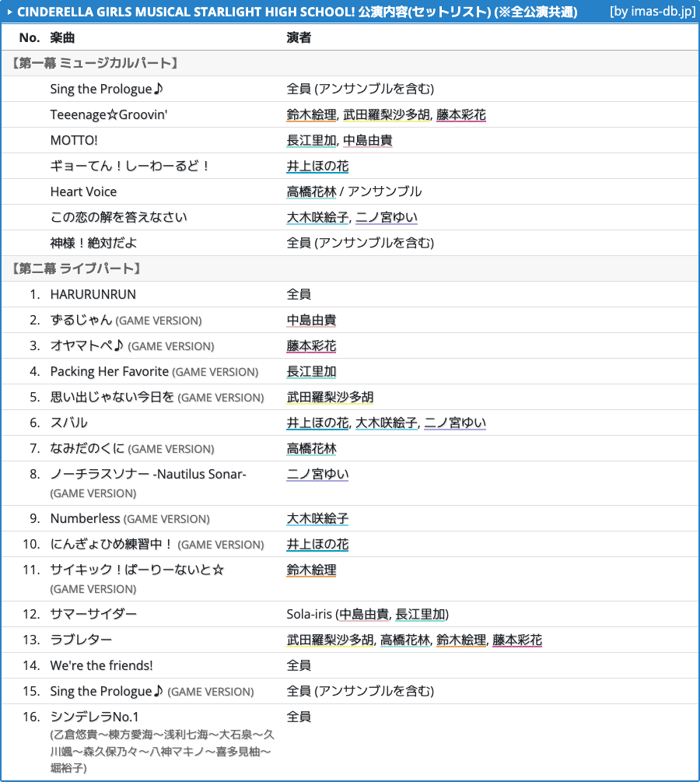
Task: Click the song title We're the friends!
Action: 101,666
